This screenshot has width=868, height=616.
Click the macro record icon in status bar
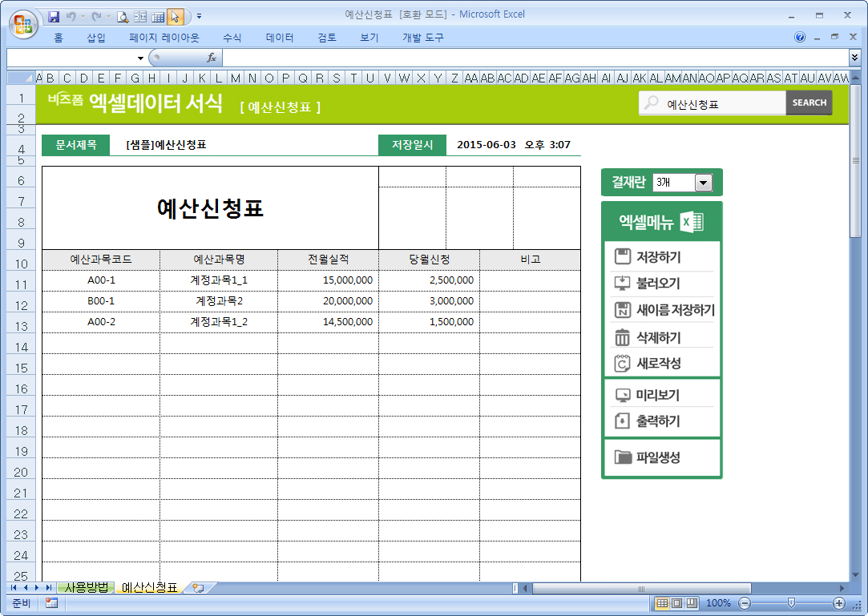tap(52, 603)
